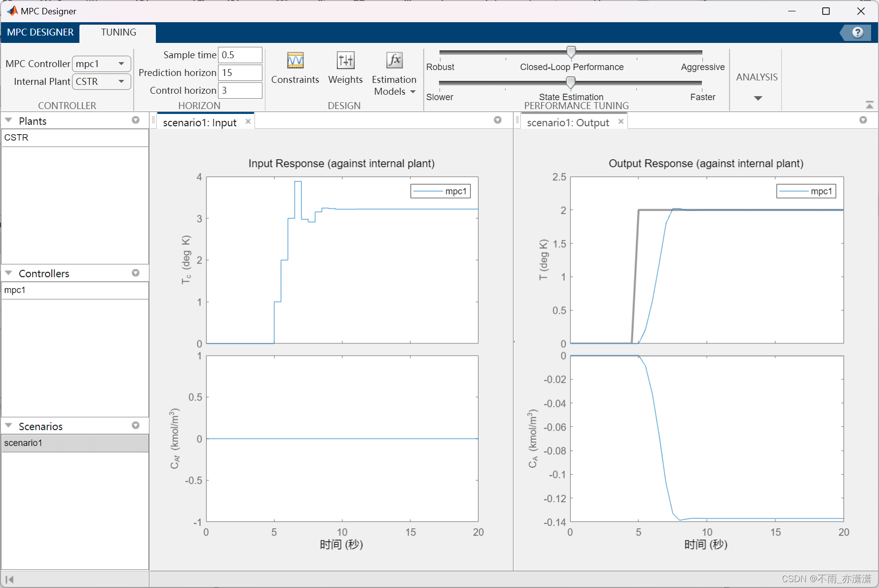
Task: Click the Robust label on performance slider
Action: click(x=440, y=67)
